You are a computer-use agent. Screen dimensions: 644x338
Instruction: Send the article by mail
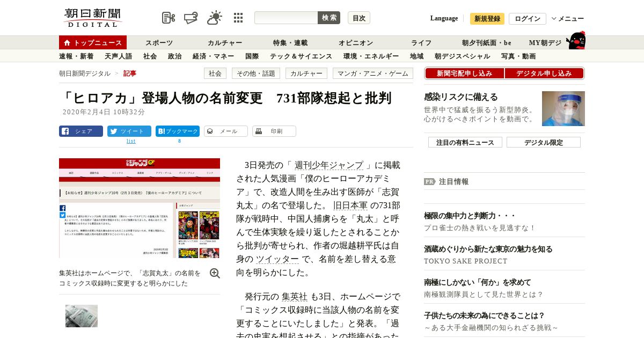[226, 131]
